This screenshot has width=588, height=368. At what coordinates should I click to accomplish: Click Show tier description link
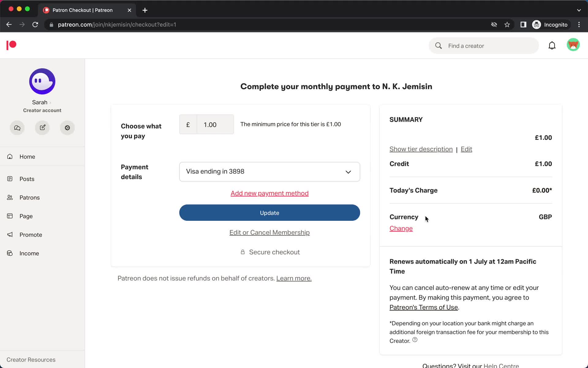pos(421,149)
